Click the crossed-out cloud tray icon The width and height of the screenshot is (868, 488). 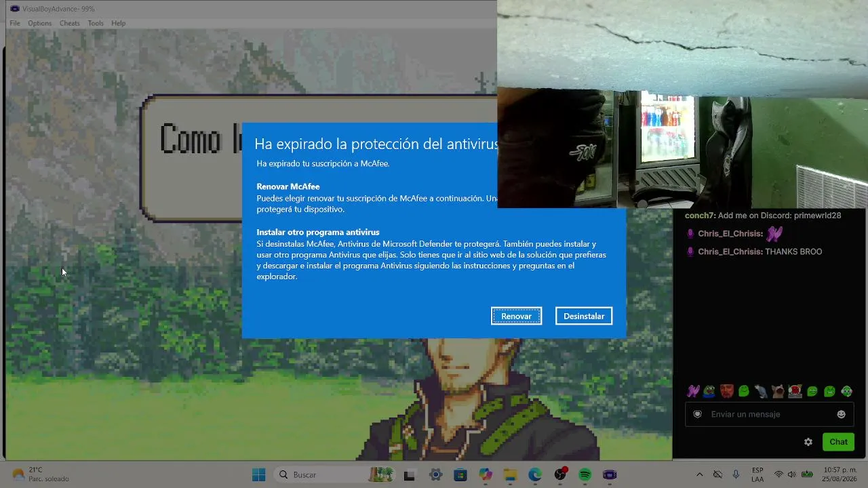point(717,474)
